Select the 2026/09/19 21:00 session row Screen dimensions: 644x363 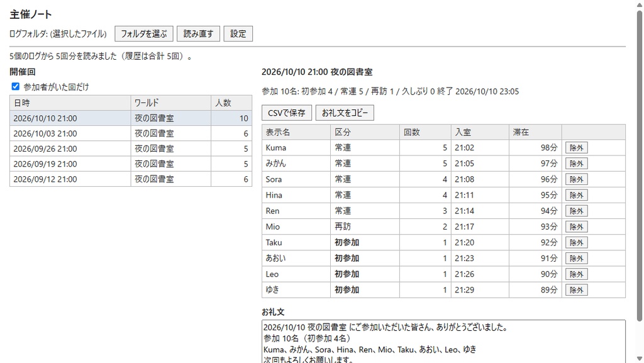point(131,164)
